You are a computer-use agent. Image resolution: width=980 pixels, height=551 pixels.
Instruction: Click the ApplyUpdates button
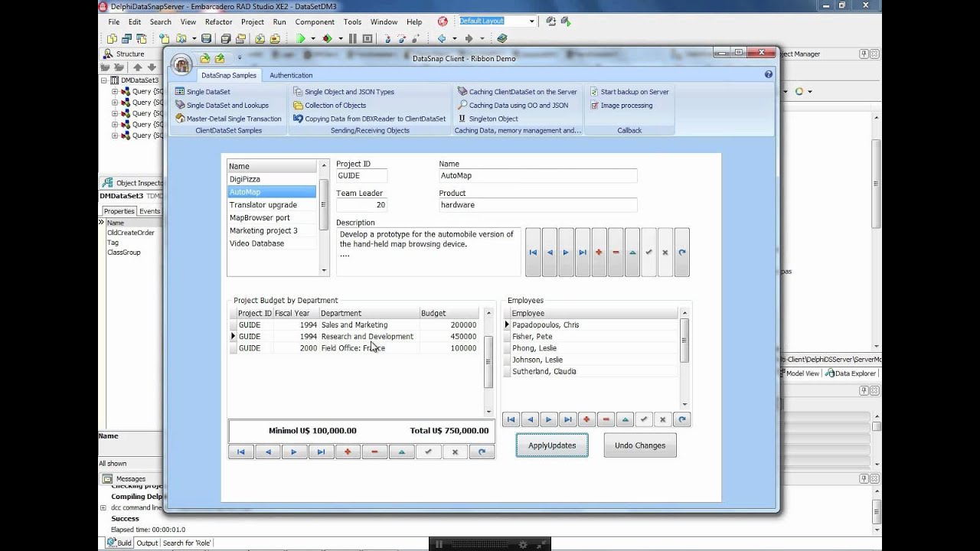pyautogui.click(x=552, y=445)
